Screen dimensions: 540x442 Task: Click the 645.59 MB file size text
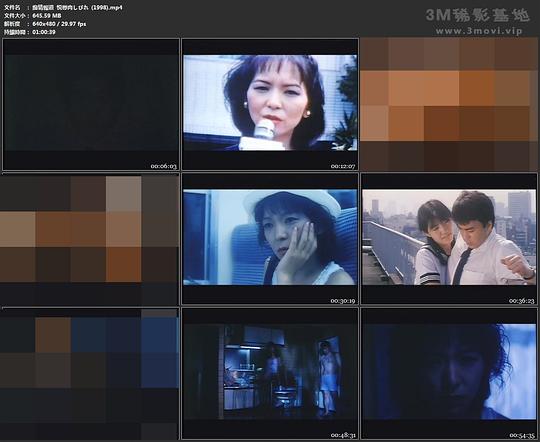[x=47, y=16]
